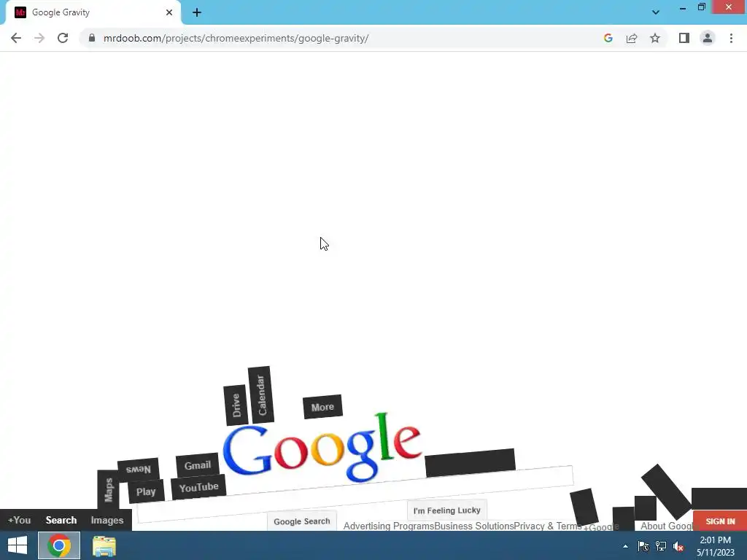Click the fallen Google logo
This screenshot has height=560, width=747.
pos(322,448)
